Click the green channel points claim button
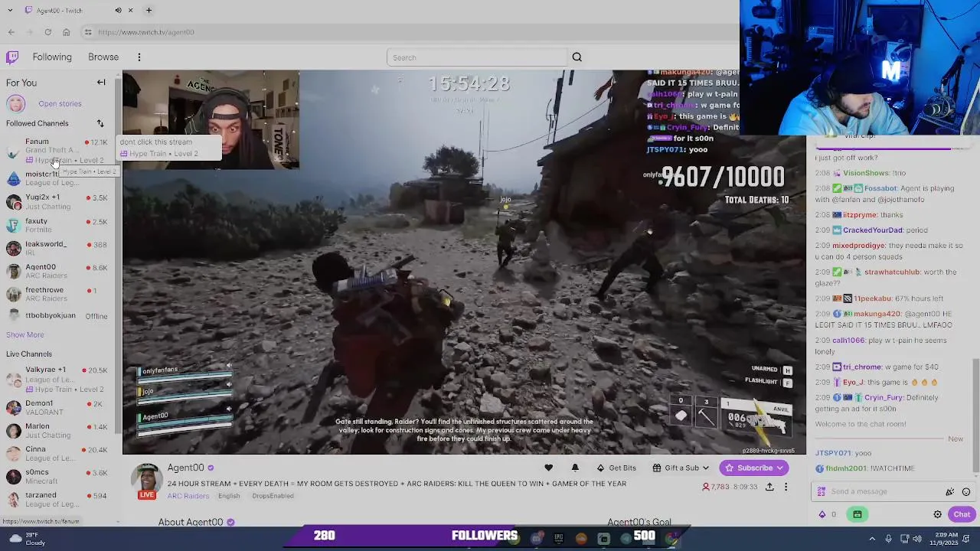 click(x=857, y=514)
